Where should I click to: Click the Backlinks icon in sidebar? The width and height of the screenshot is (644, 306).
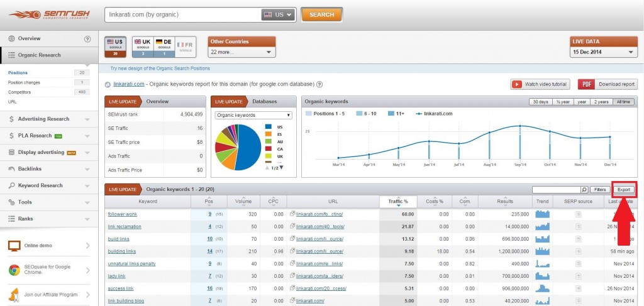point(11,168)
